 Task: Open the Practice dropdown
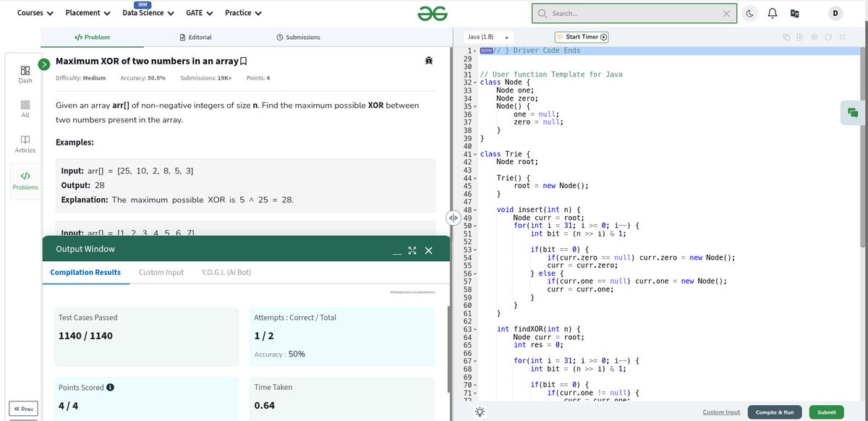[x=244, y=13]
